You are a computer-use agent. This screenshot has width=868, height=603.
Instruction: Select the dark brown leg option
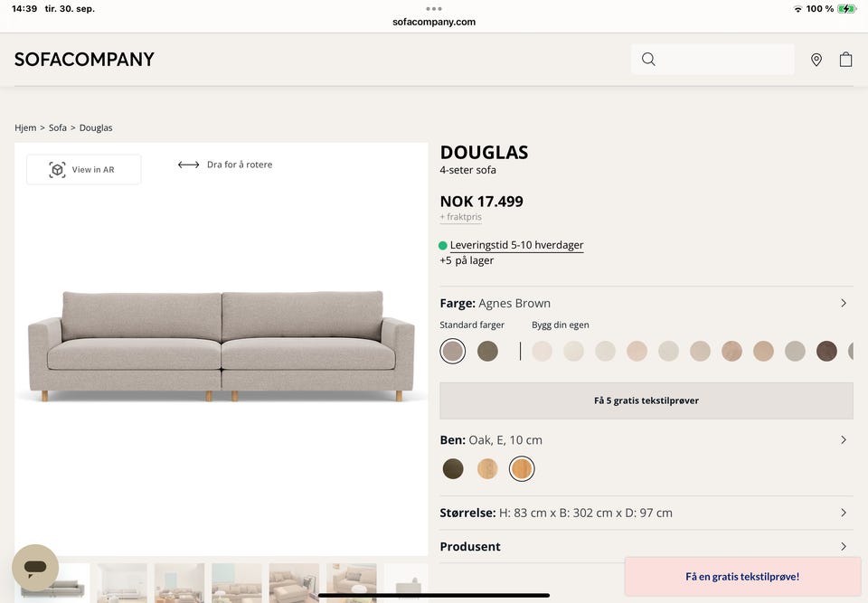[x=453, y=468]
